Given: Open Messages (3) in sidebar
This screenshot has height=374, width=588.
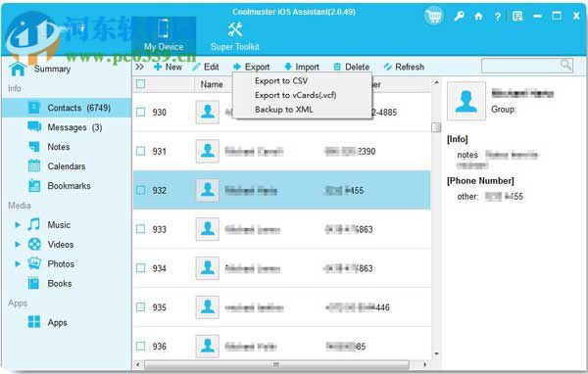Looking at the screenshot, I should pos(67,127).
